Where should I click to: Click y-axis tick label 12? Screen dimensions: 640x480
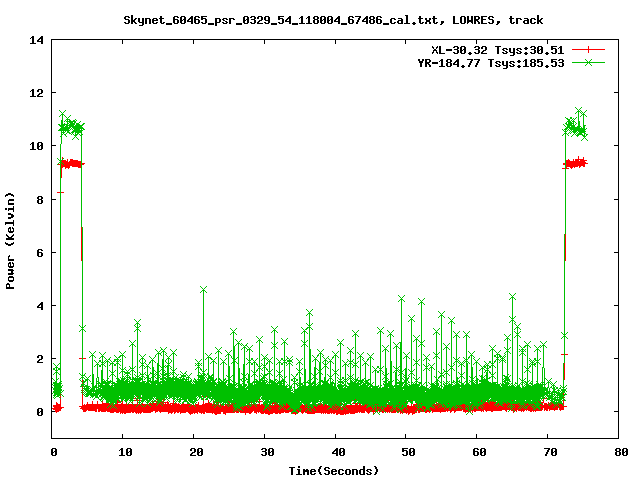point(36,93)
